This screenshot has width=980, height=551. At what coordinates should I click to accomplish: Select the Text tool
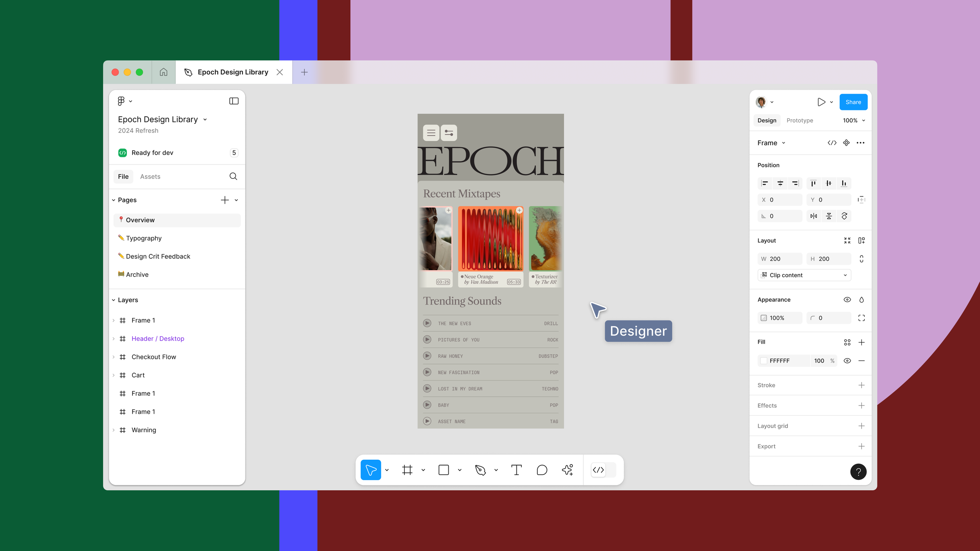516,470
